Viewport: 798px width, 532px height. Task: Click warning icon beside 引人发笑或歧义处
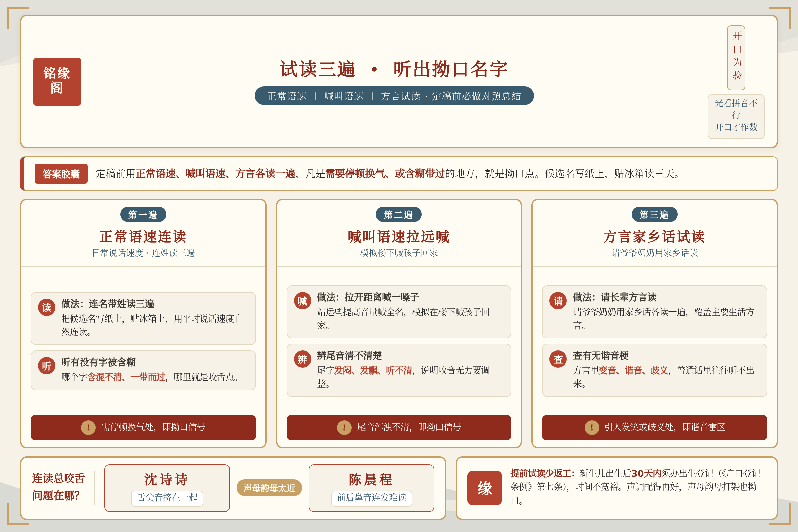[x=592, y=428]
